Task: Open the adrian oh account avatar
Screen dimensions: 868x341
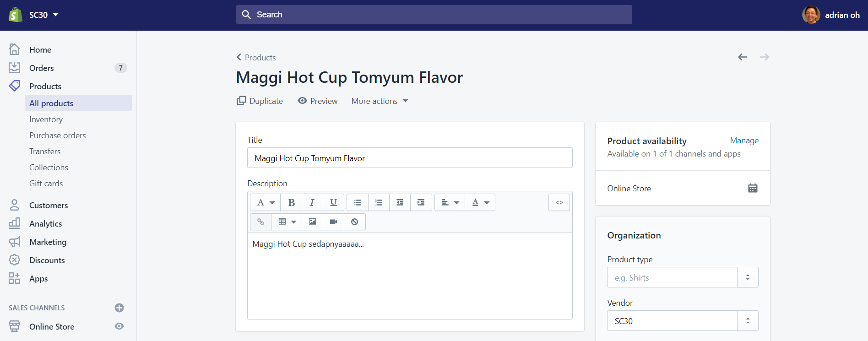Action: tap(811, 15)
